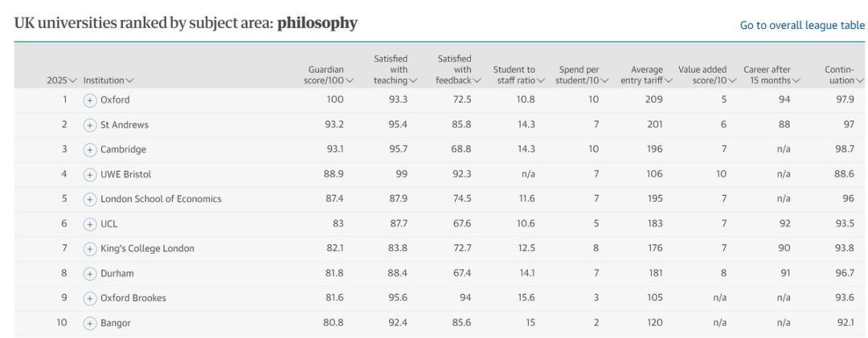Open UWE Bristol details plus icon
868x338 pixels.
tap(90, 174)
